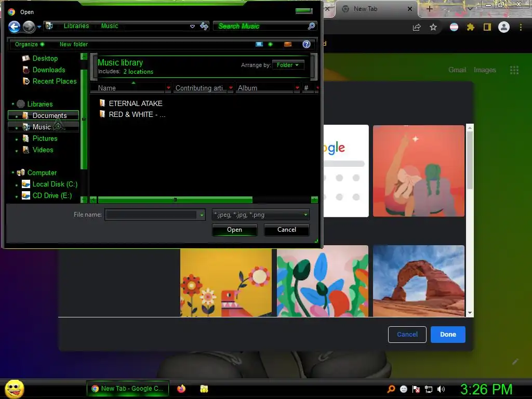The width and height of the screenshot is (532, 399).
Task: Click the Open button
Action: (234, 230)
